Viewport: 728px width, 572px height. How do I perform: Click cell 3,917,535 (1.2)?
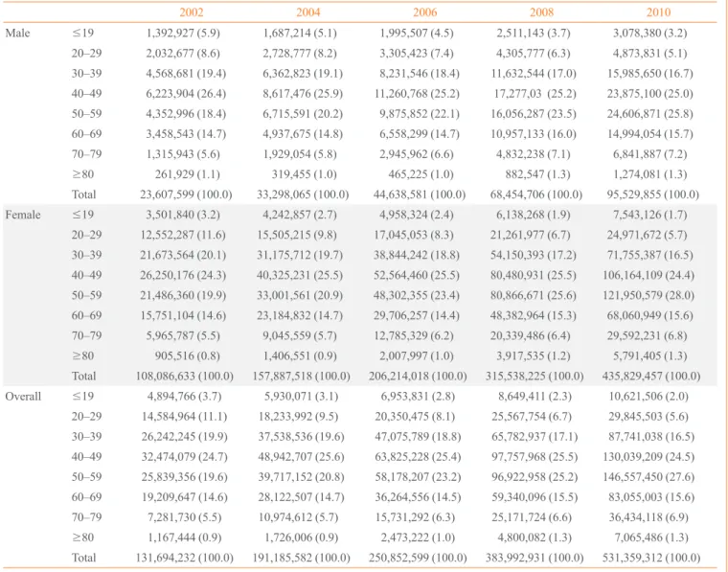(x=534, y=356)
